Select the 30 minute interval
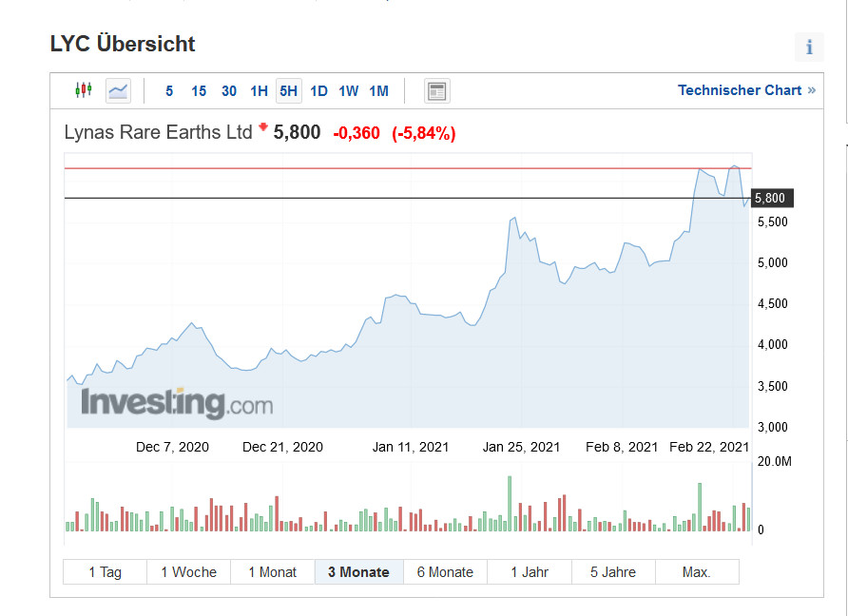The height and width of the screenshot is (616, 848). click(229, 91)
